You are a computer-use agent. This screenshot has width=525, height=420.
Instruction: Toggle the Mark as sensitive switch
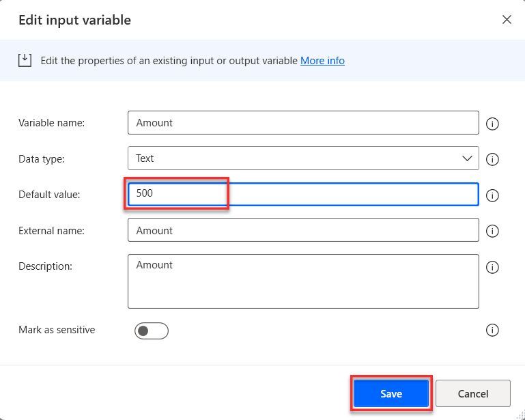pyautogui.click(x=152, y=331)
